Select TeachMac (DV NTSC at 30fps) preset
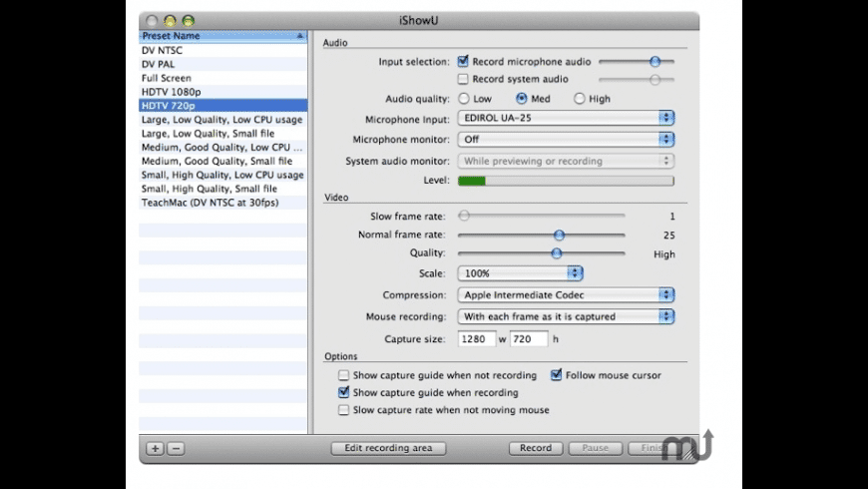Image resolution: width=868 pixels, height=489 pixels. point(223,203)
